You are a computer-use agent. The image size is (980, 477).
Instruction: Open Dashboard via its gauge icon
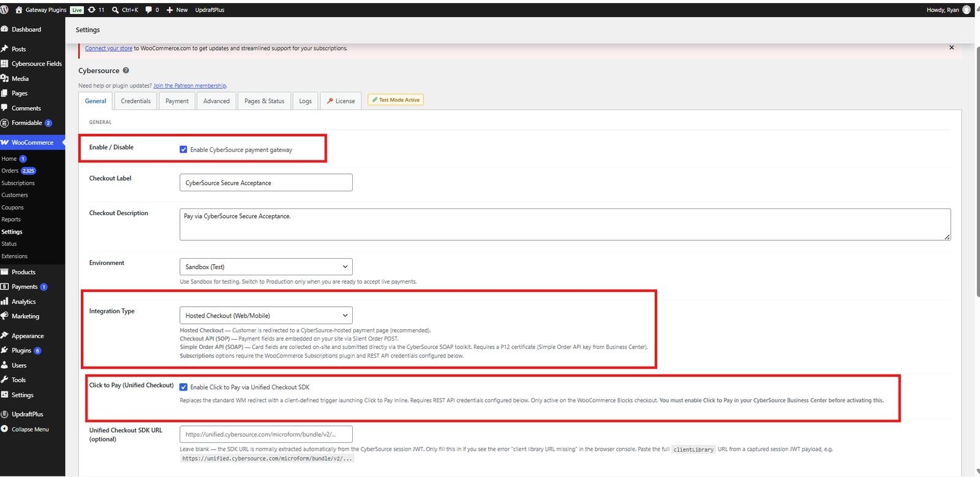[x=4, y=29]
